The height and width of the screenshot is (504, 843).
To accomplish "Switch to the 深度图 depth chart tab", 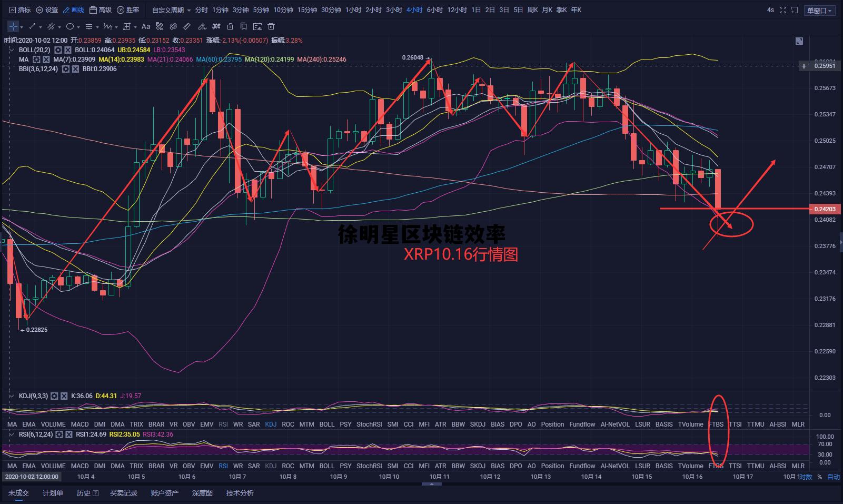I will coord(202,493).
